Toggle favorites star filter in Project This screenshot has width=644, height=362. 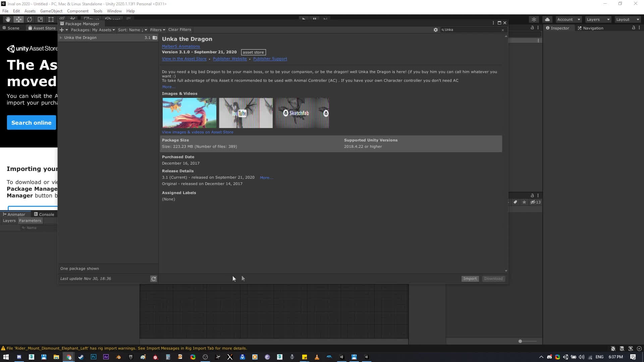(524, 202)
